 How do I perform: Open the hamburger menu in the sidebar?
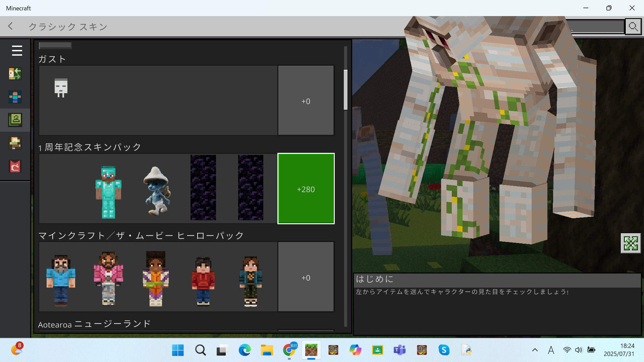(17, 51)
